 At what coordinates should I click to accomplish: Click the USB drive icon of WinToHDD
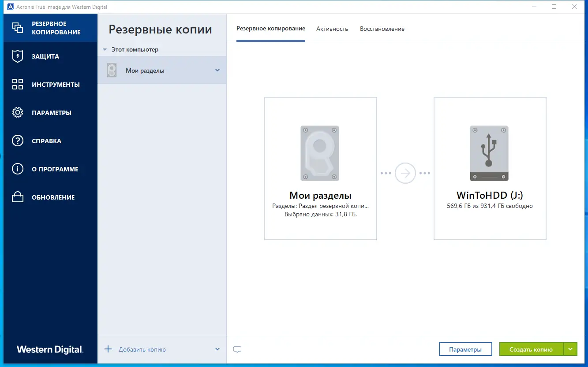pos(489,153)
